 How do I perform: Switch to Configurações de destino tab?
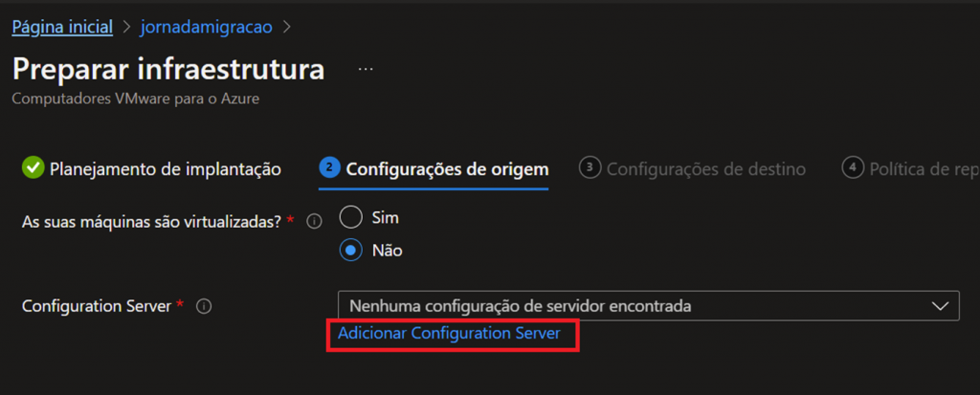click(x=705, y=169)
